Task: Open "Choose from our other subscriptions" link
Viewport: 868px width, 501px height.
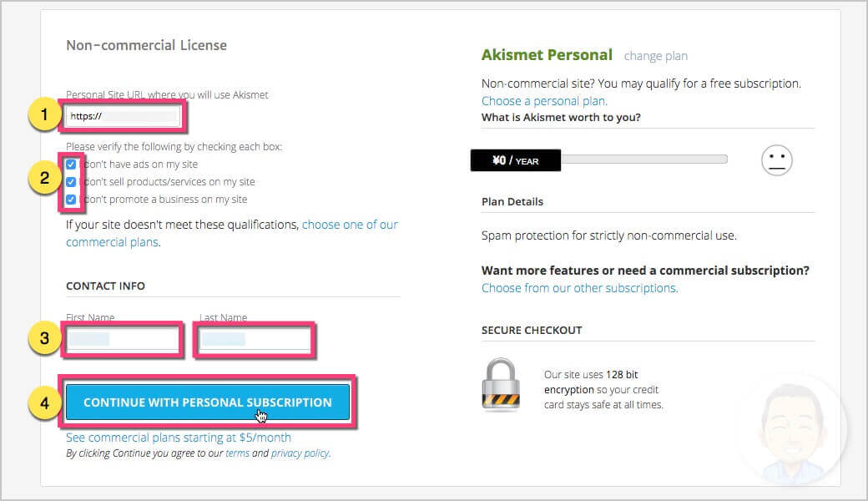Action: (x=579, y=288)
